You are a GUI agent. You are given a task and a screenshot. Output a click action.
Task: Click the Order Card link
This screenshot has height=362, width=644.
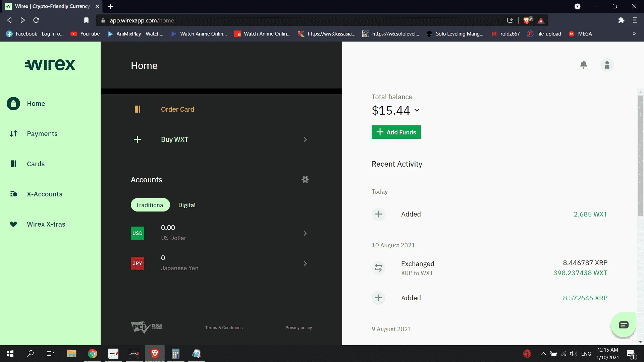point(177,109)
